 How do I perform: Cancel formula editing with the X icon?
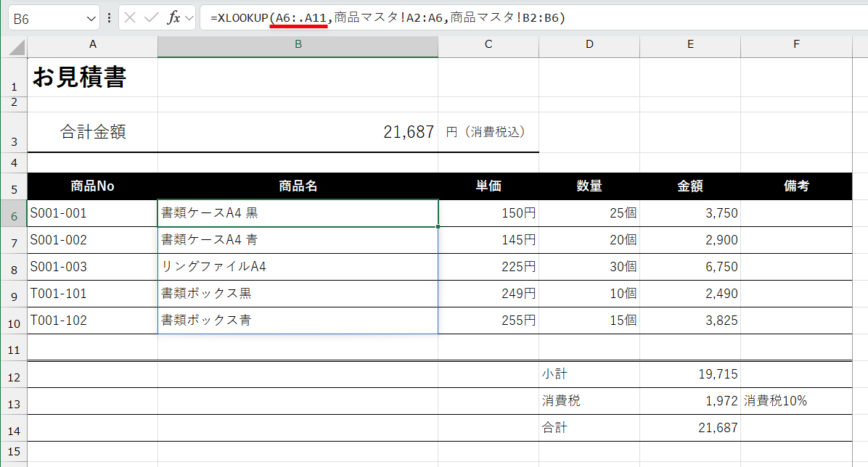[130, 17]
